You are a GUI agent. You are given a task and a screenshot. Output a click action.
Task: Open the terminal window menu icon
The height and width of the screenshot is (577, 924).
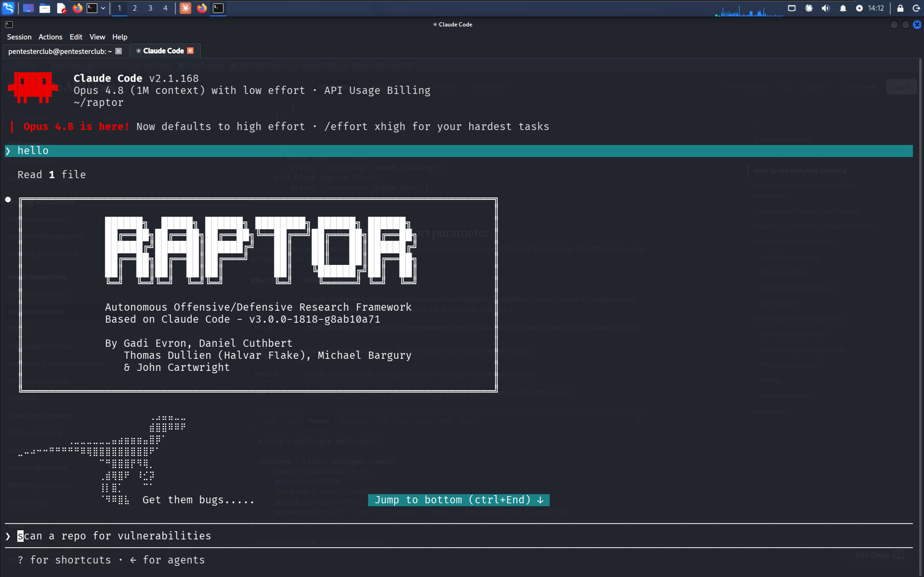tap(9, 24)
